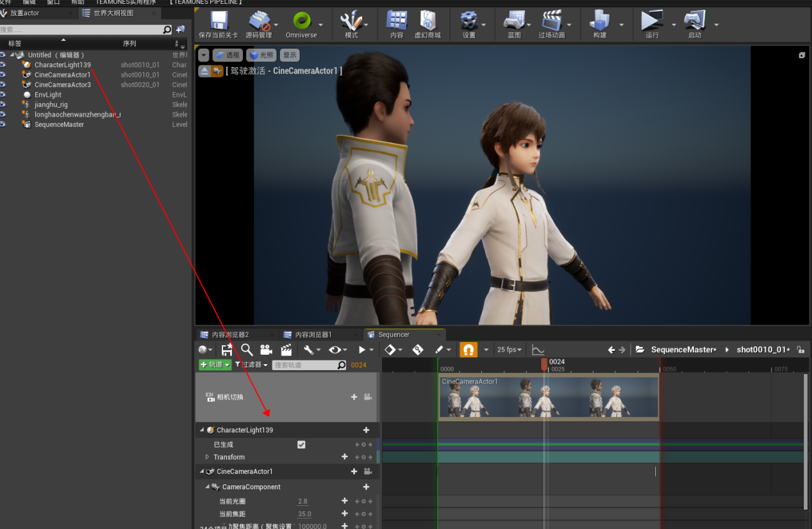Image resolution: width=812 pixels, height=529 pixels.
Task: Toggle the 已生成 (Spawned) checkbox
Action: 301,444
